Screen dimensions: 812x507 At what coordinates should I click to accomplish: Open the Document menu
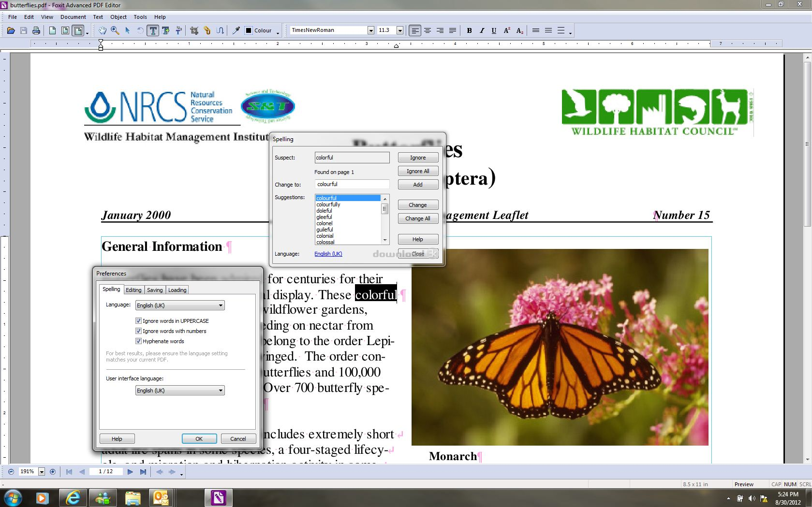pos(73,17)
